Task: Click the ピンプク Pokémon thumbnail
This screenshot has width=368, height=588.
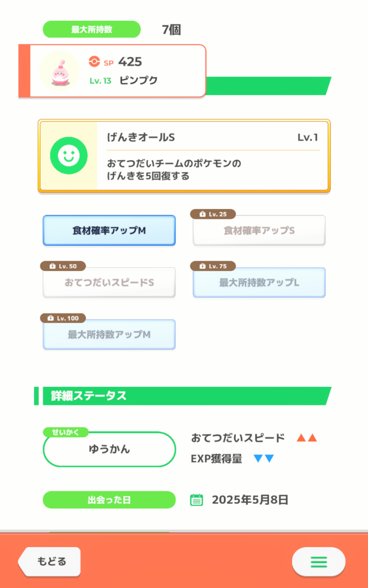Action: point(59,71)
